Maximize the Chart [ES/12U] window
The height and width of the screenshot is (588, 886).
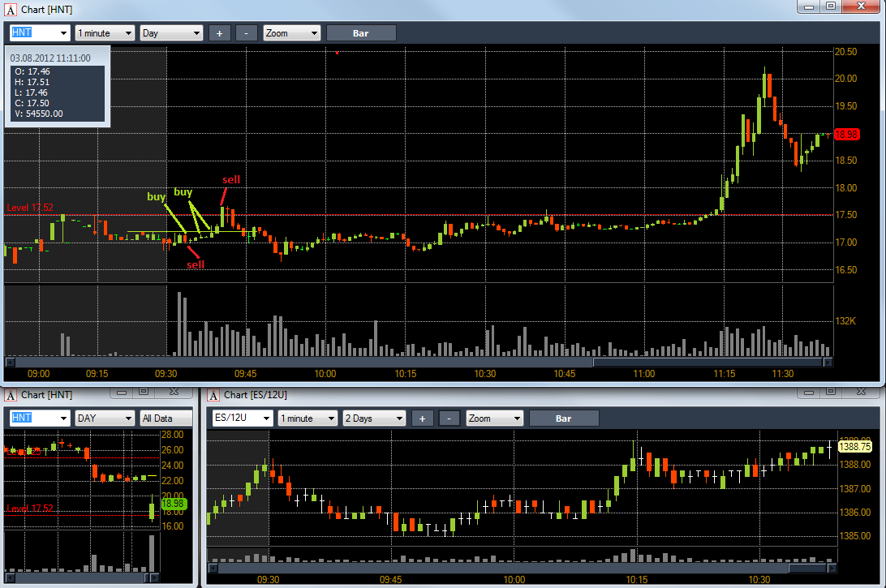[x=831, y=392]
